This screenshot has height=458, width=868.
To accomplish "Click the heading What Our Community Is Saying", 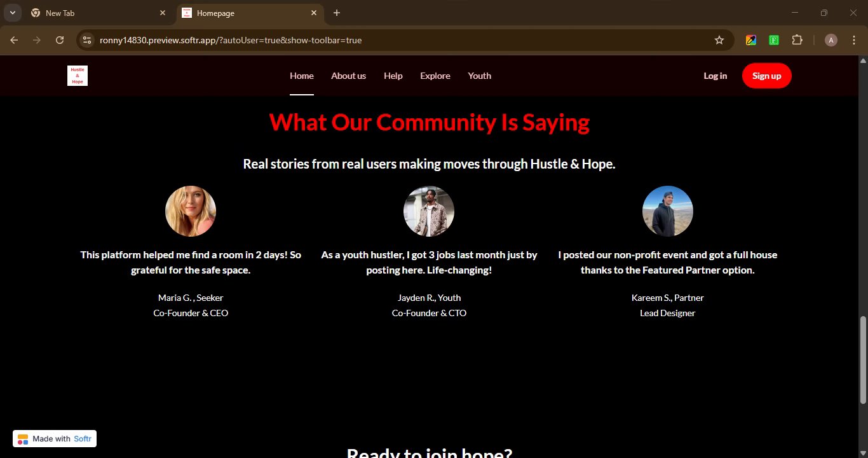I will [429, 121].
